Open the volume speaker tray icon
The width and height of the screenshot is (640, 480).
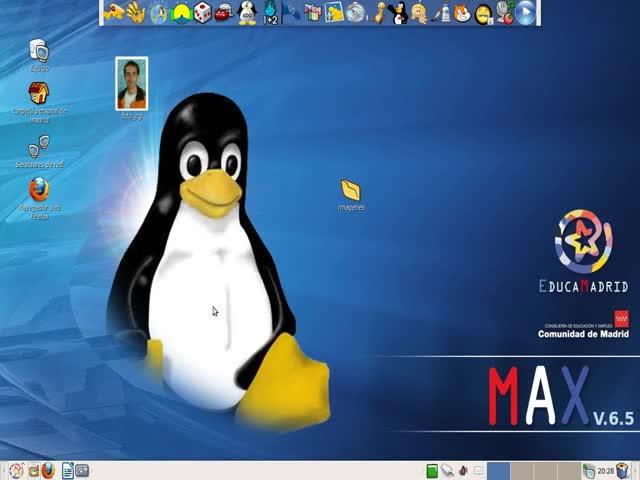[463, 471]
